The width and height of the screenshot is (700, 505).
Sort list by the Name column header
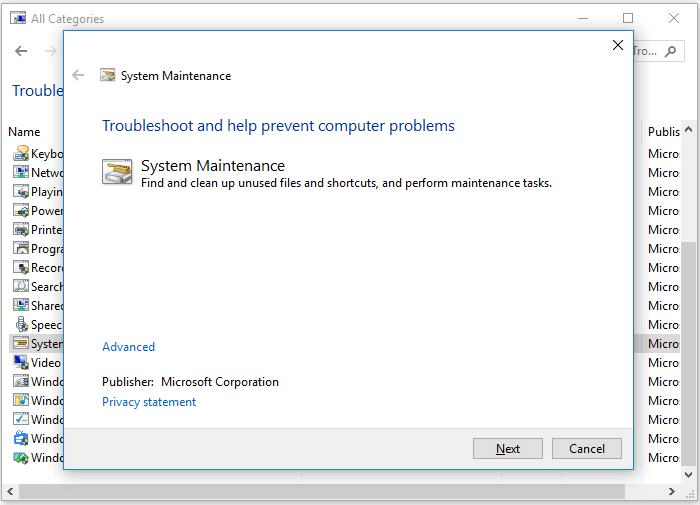(x=25, y=132)
